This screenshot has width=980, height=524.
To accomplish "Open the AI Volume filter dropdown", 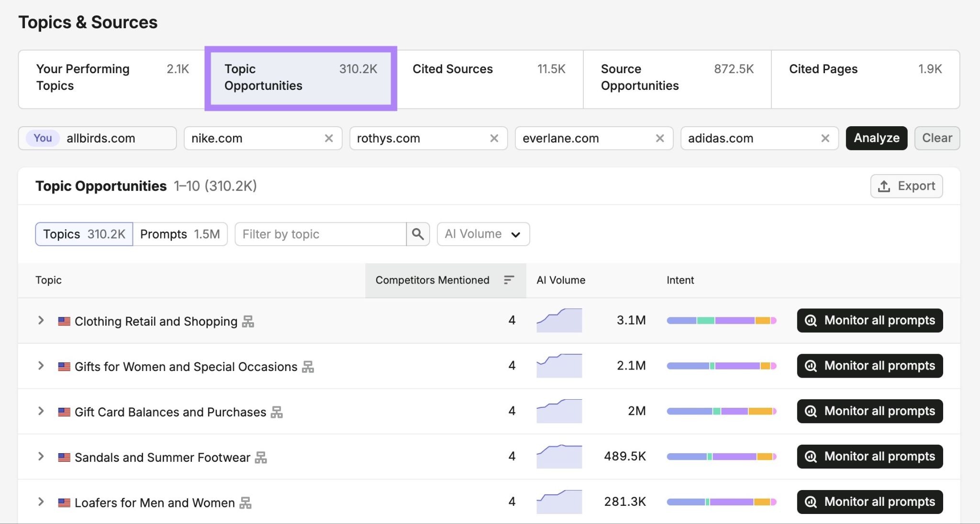I will (483, 234).
